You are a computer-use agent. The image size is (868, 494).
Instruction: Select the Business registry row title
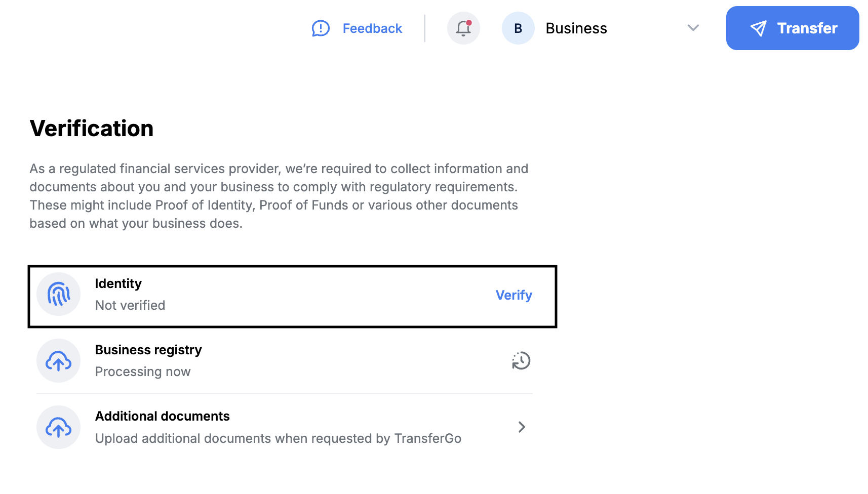coord(148,350)
